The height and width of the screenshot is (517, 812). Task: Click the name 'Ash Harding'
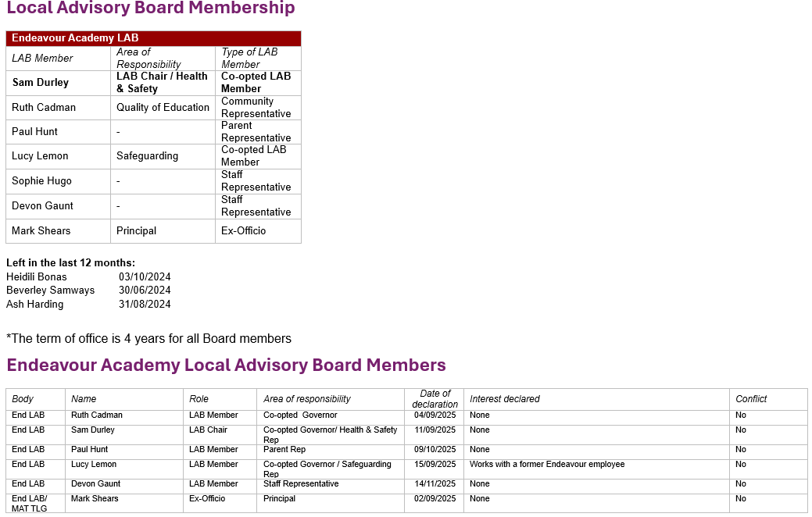tap(34, 304)
